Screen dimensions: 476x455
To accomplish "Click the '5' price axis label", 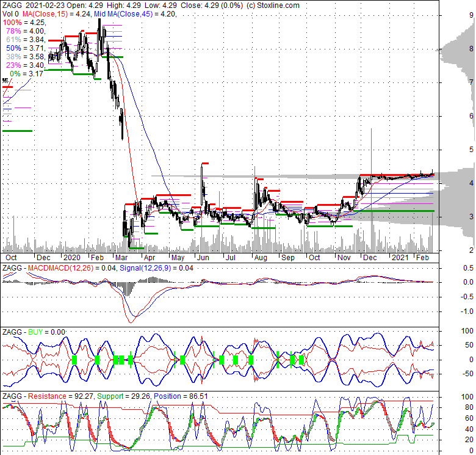I will click(x=471, y=150).
